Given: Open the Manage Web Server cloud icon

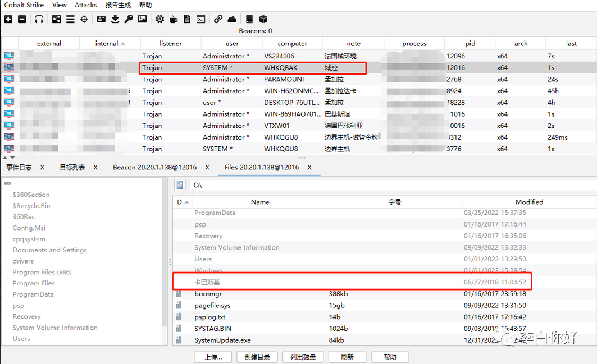Looking at the screenshot, I should click(232, 19).
